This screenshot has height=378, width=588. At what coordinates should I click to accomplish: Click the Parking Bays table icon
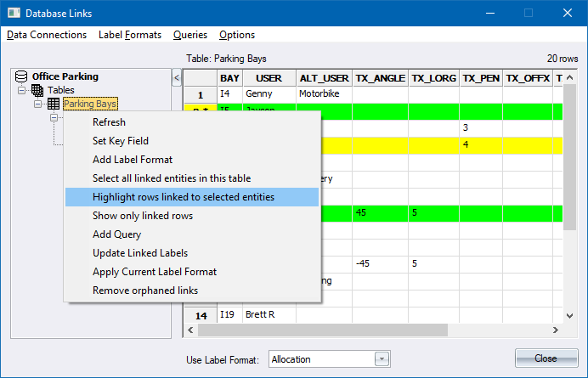53,104
